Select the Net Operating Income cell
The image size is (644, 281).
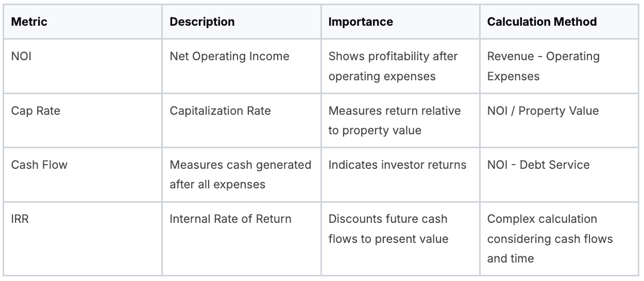[229, 56]
